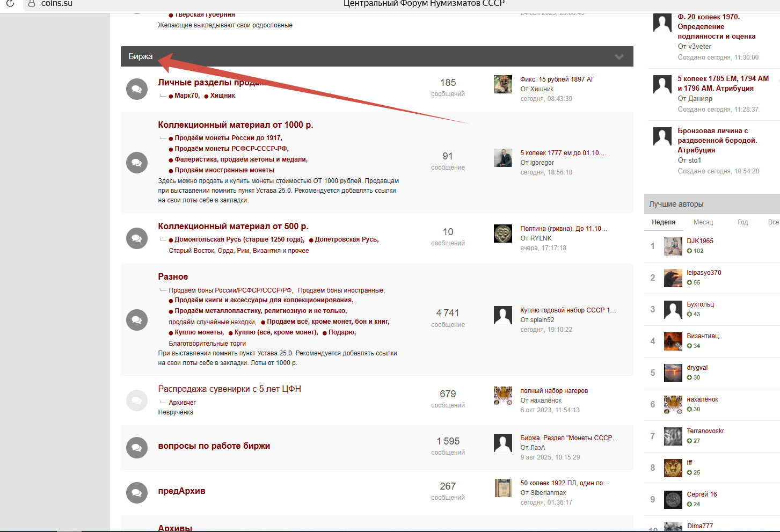Click the browser reload icon
The width and height of the screenshot is (780, 532).
(x=10, y=3)
